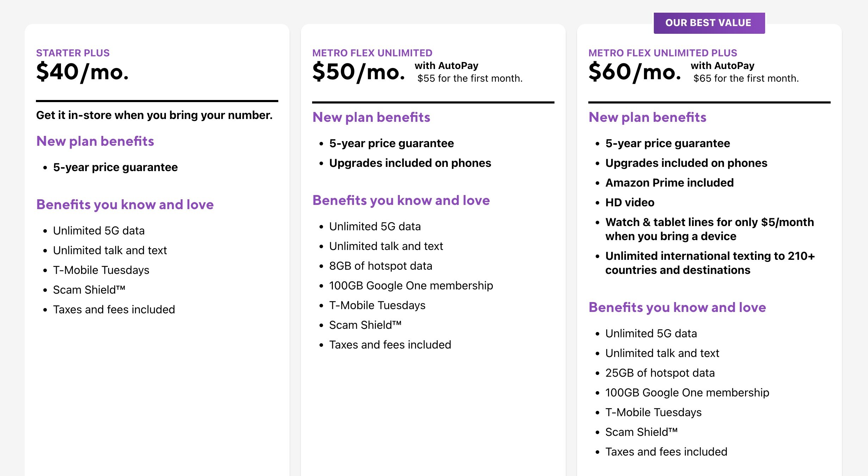Image resolution: width=868 pixels, height=476 pixels.
Task: Click Starter Plus "Scam Shield™" item
Action: coord(89,290)
